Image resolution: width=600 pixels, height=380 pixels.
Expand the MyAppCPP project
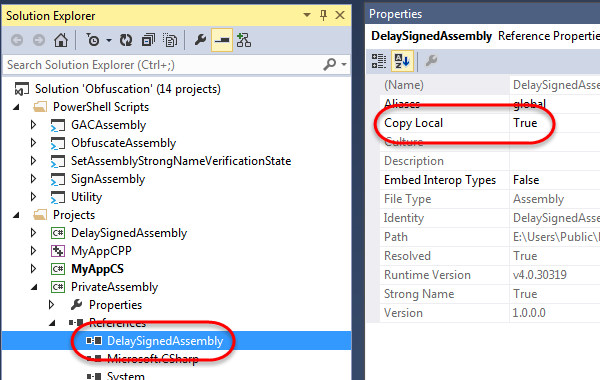click(x=33, y=251)
